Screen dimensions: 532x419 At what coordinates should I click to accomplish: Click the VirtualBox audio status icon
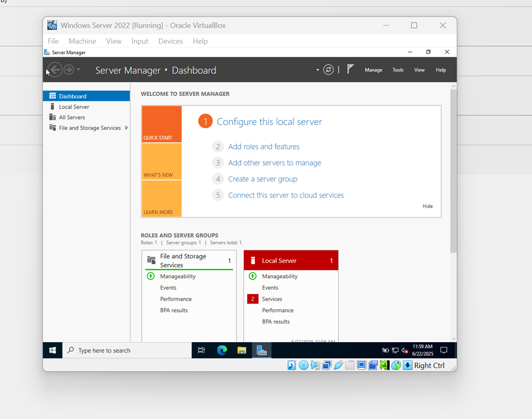[x=315, y=366]
